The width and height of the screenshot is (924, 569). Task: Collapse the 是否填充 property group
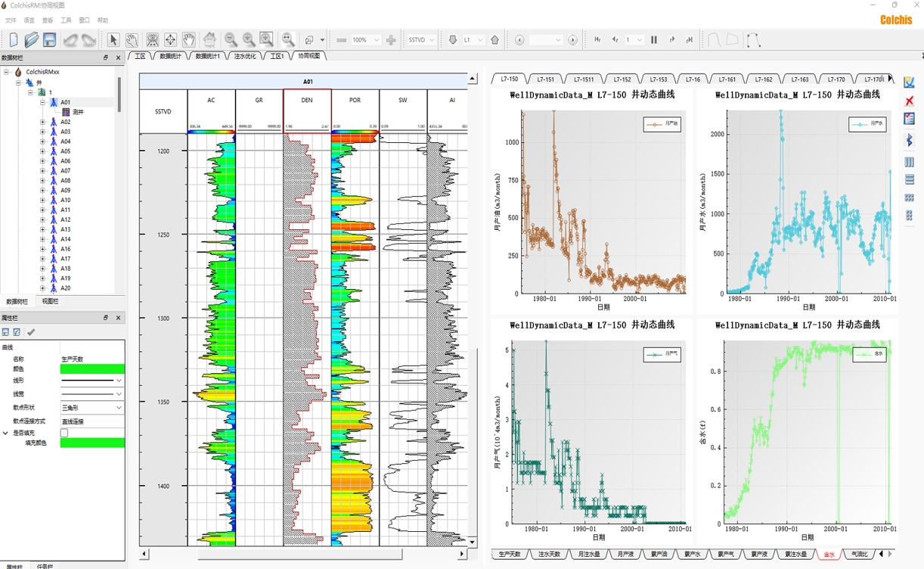coord(5,434)
